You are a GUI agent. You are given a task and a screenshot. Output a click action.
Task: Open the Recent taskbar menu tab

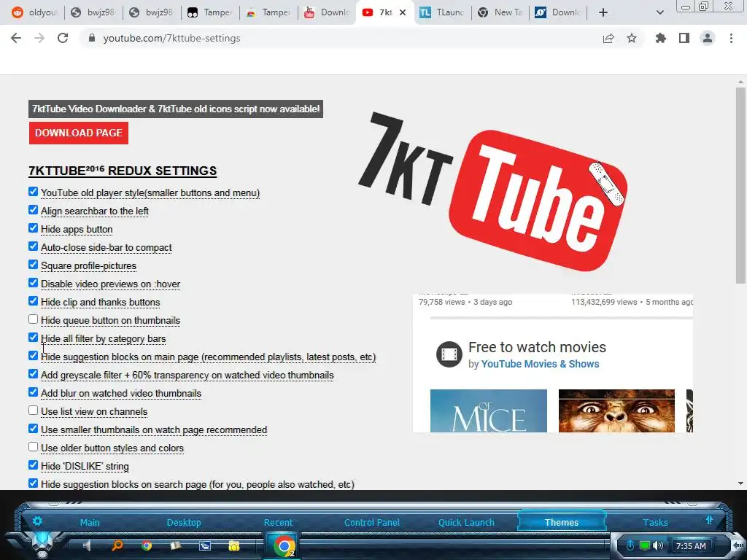pyautogui.click(x=278, y=522)
